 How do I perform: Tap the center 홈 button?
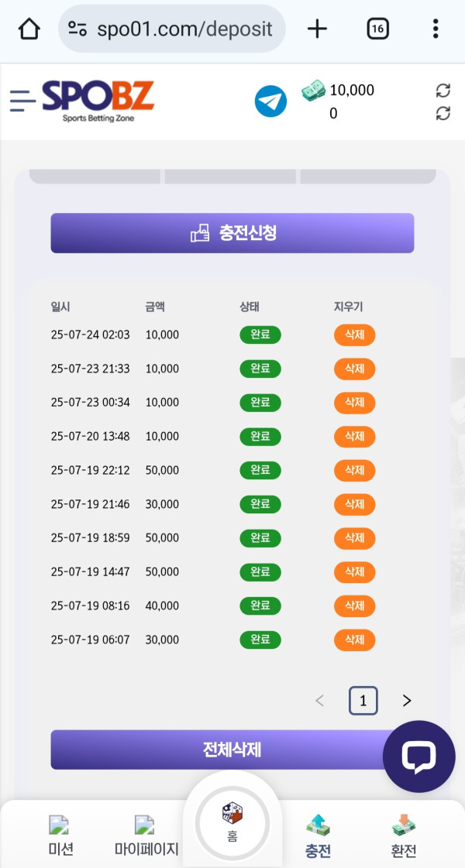pos(232,822)
